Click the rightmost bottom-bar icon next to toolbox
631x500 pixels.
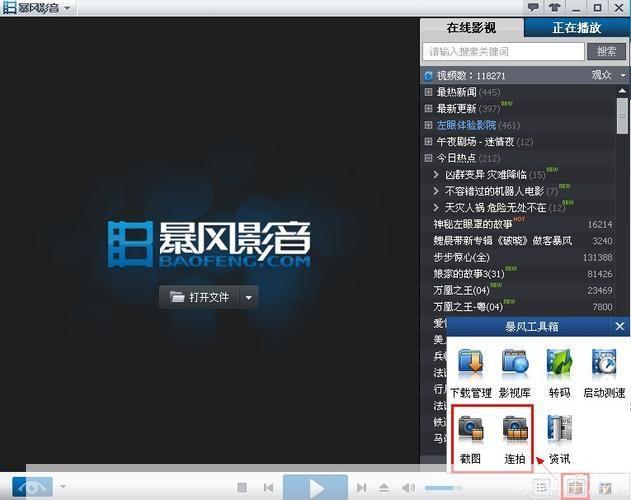coord(605,488)
